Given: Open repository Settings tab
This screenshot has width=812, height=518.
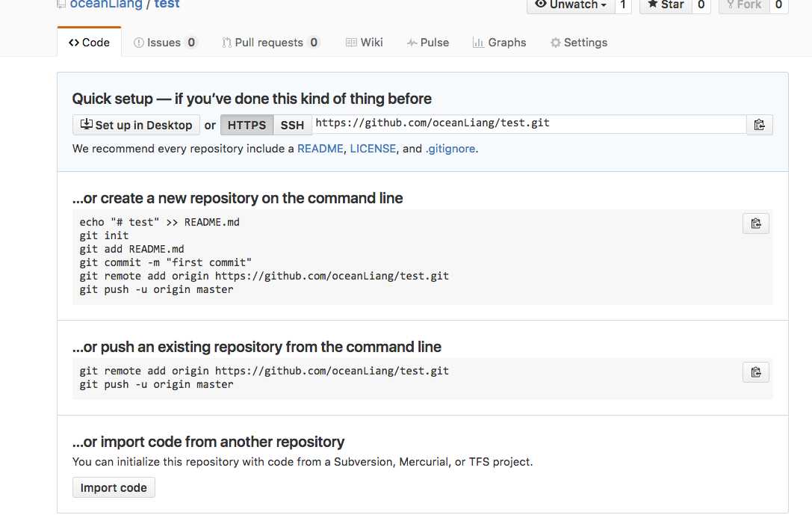Looking at the screenshot, I should (x=579, y=43).
